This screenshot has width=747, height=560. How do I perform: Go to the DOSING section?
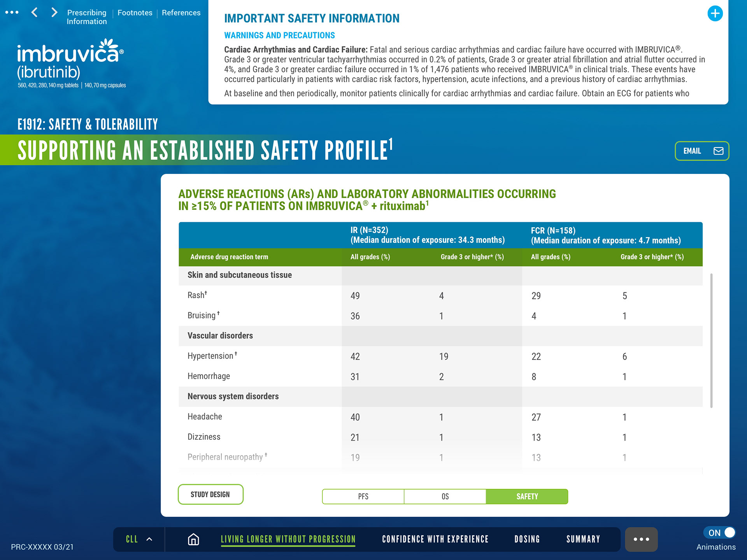(527, 539)
